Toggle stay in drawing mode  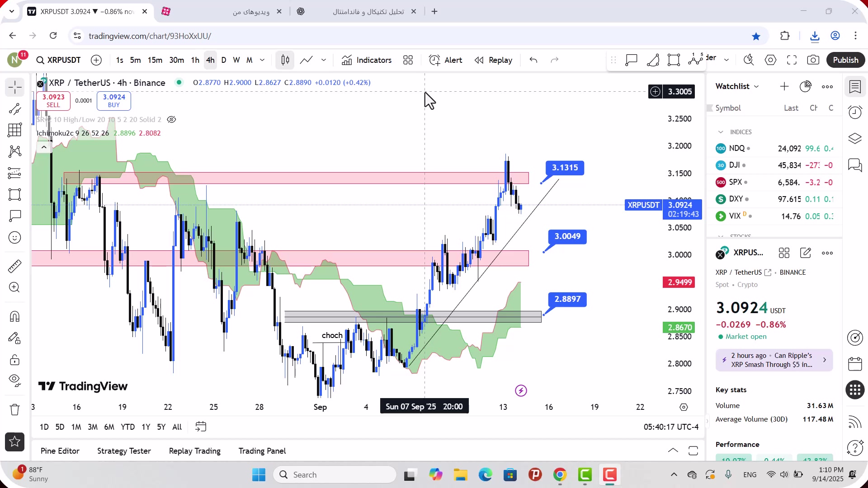pyautogui.click(x=15, y=338)
